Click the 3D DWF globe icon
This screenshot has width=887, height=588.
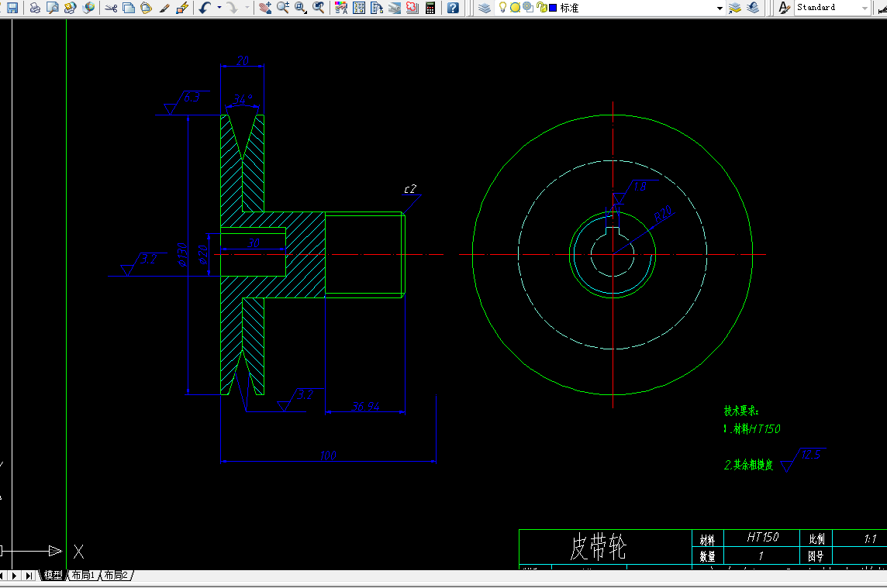point(88,7)
